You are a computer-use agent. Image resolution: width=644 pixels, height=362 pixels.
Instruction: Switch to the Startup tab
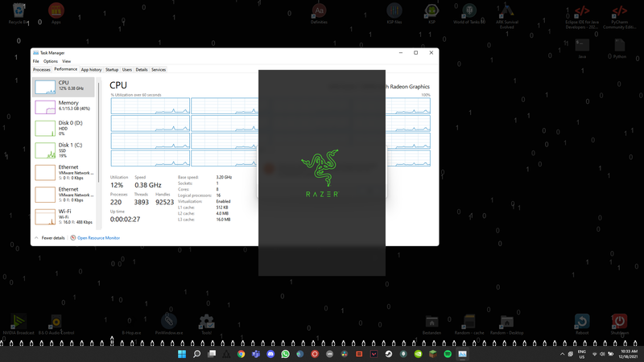click(x=112, y=70)
